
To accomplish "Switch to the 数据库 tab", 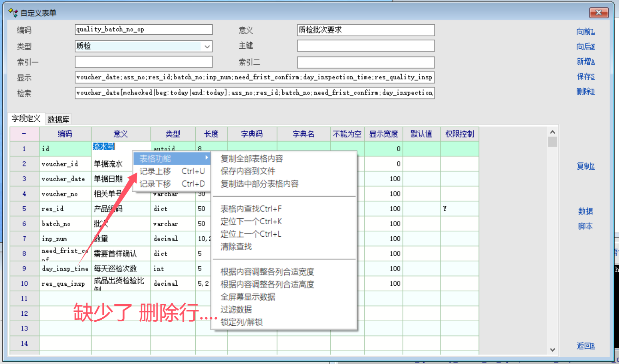I will coord(58,119).
